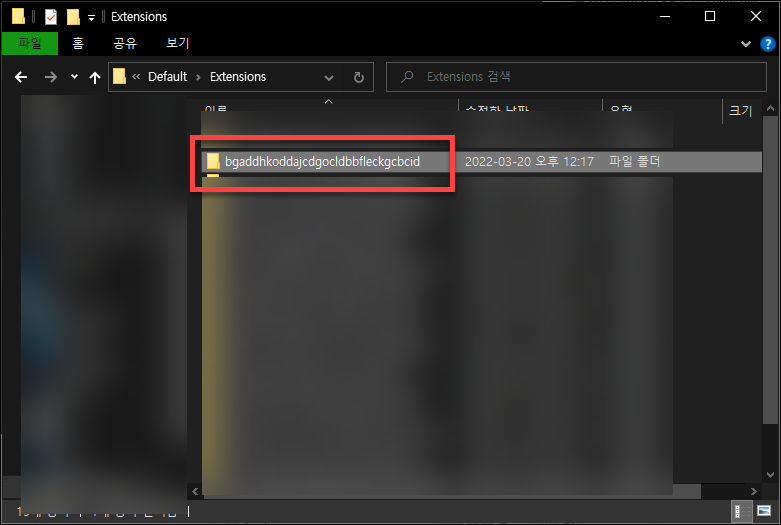Click the back navigation arrow
This screenshot has height=525, width=781.
[x=21, y=77]
